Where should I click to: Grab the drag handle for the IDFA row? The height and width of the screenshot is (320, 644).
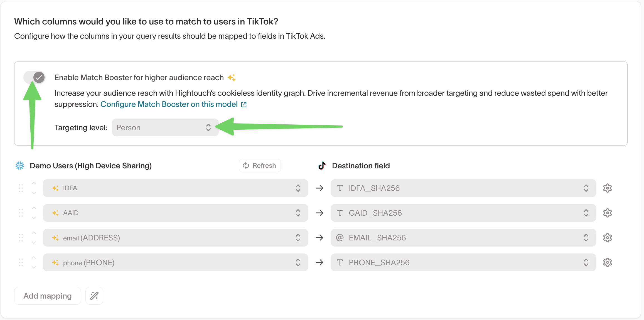point(21,188)
